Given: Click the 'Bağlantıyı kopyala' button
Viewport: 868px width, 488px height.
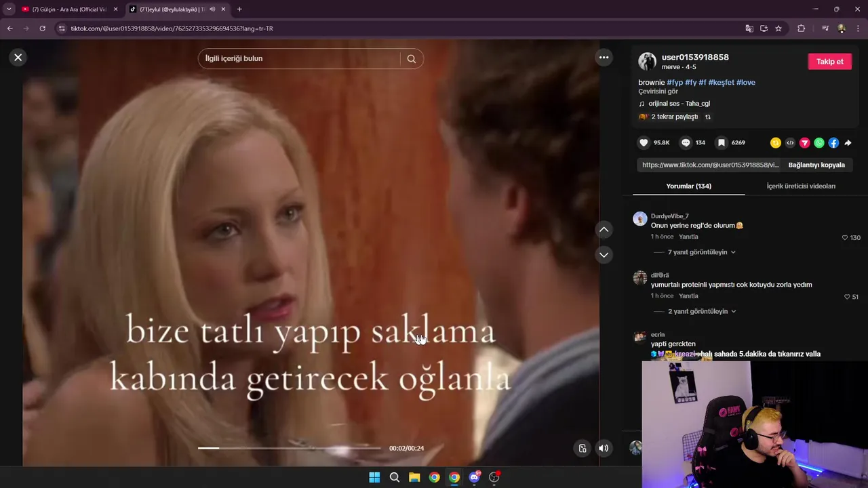Looking at the screenshot, I should point(816,165).
